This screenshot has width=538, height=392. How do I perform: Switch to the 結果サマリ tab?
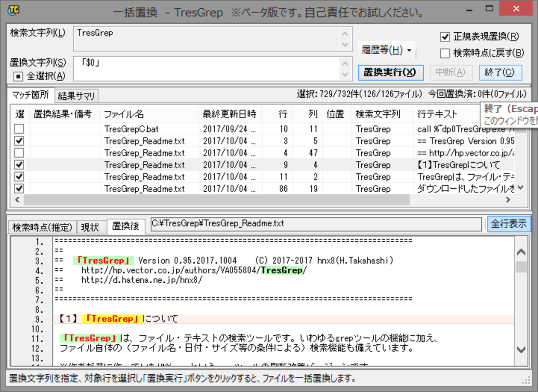pos(77,96)
